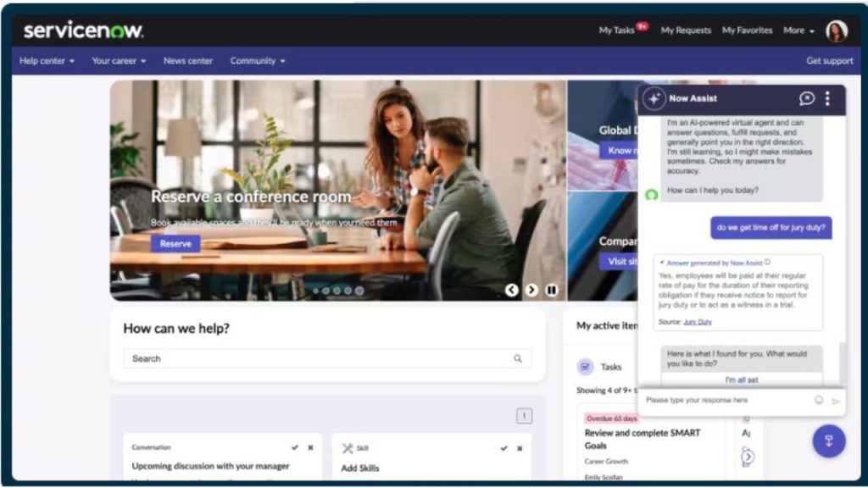The width and height of the screenshot is (868, 488).
Task: Open the More dropdown
Action: tap(798, 30)
